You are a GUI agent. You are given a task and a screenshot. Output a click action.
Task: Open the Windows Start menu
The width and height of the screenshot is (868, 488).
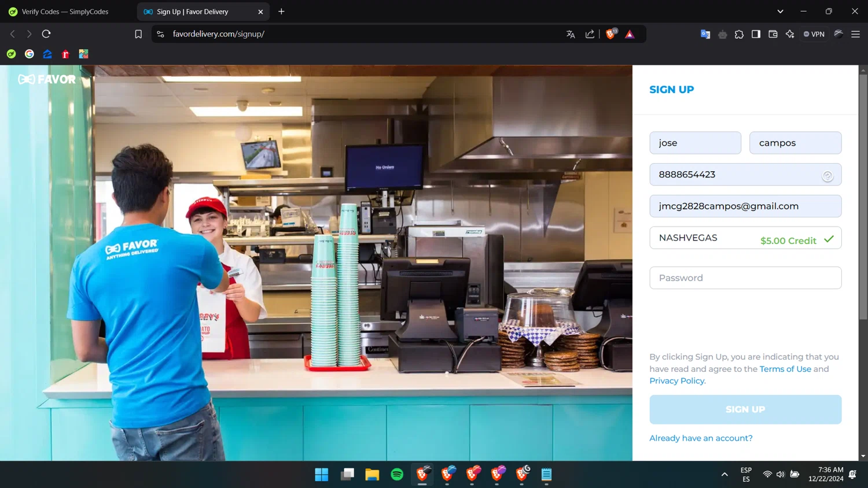(322, 475)
